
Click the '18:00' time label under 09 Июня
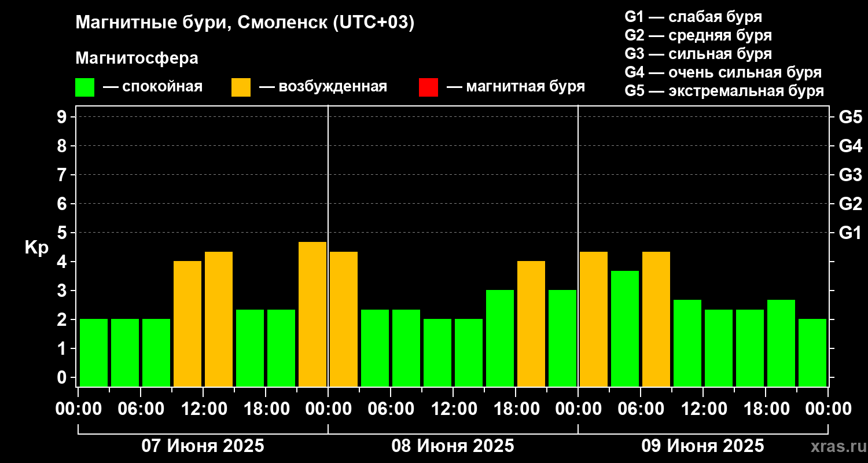[x=766, y=409]
